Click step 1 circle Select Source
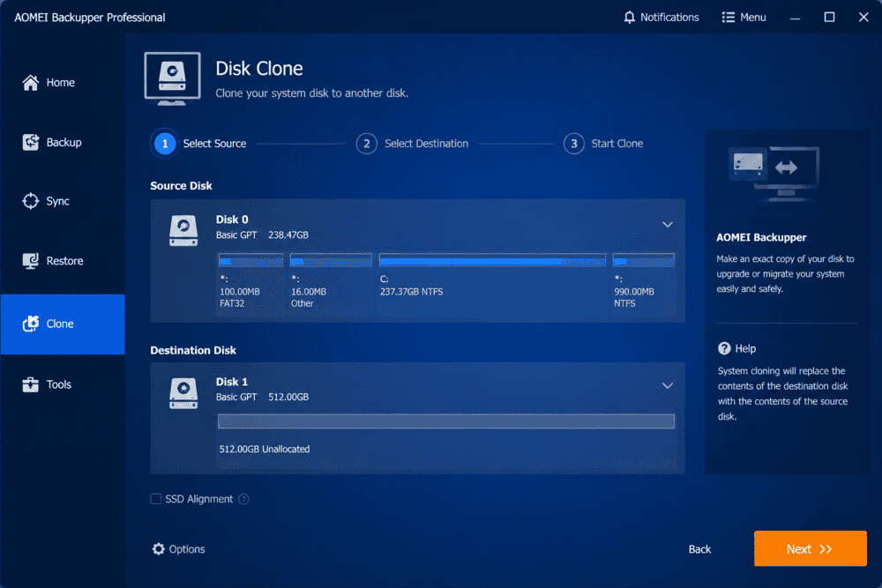 click(x=165, y=144)
